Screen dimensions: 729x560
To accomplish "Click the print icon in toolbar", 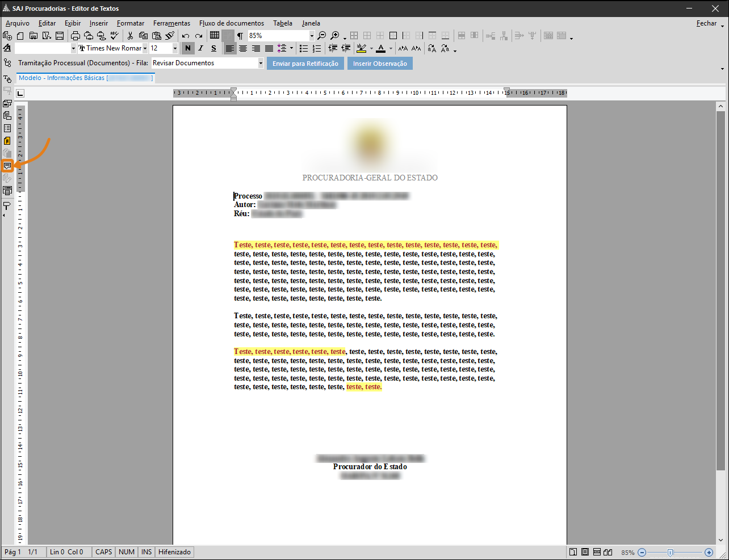I will click(75, 36).
